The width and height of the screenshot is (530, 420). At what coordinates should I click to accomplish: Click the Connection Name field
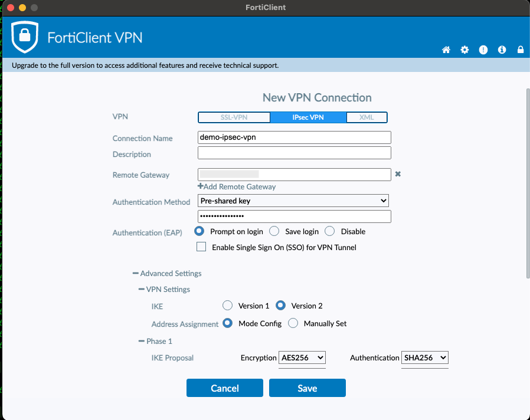coord(295,137)
